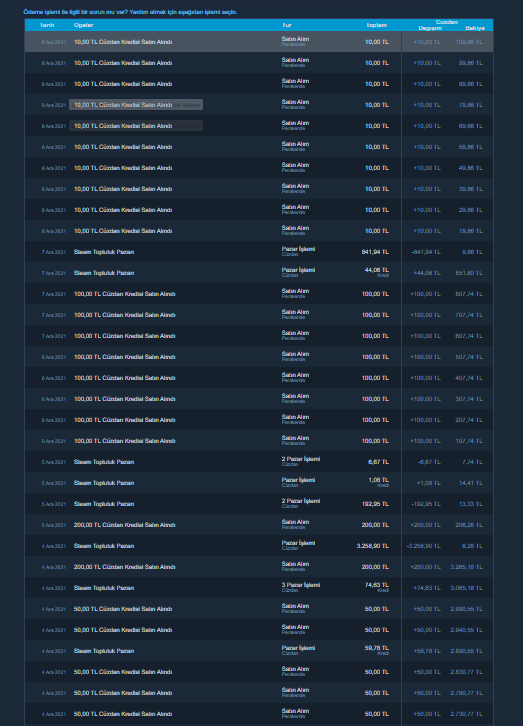Screen dimensions: 523x726
Task: Select the 200,00 TL purchase with 206,28 TL balance
Action: coord(259,525)
